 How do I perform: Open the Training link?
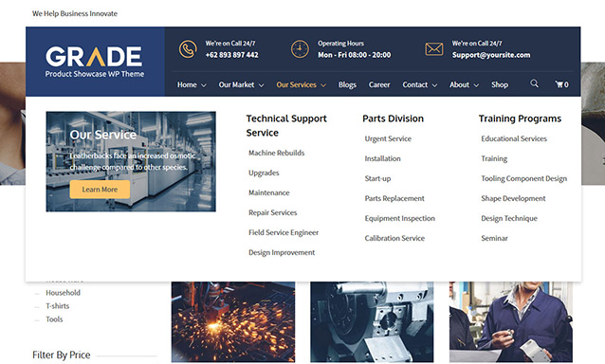(x=494, y=159)
